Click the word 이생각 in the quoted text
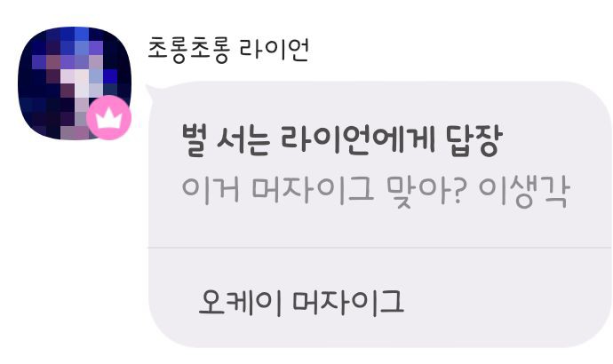The height and width of the screenshot is (364, 613). point(524,191)
